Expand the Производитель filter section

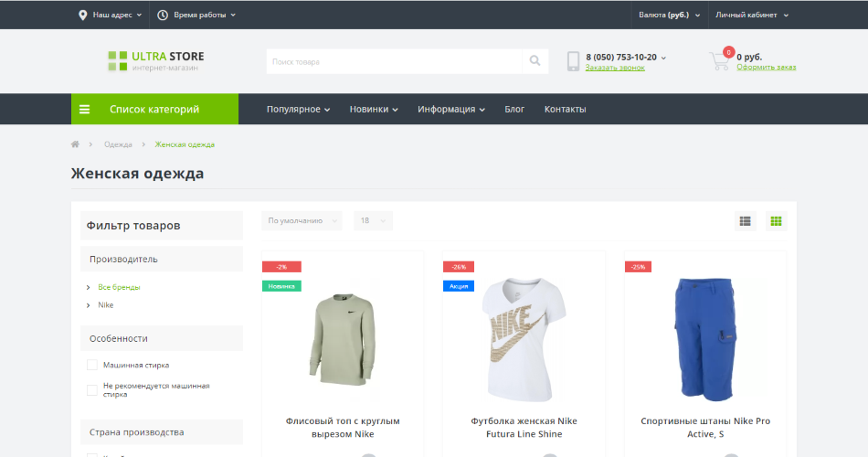(162, 259)
